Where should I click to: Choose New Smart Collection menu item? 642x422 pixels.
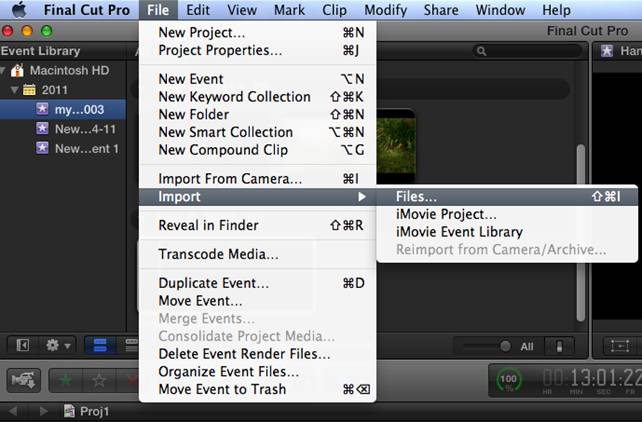coord(258,132)
